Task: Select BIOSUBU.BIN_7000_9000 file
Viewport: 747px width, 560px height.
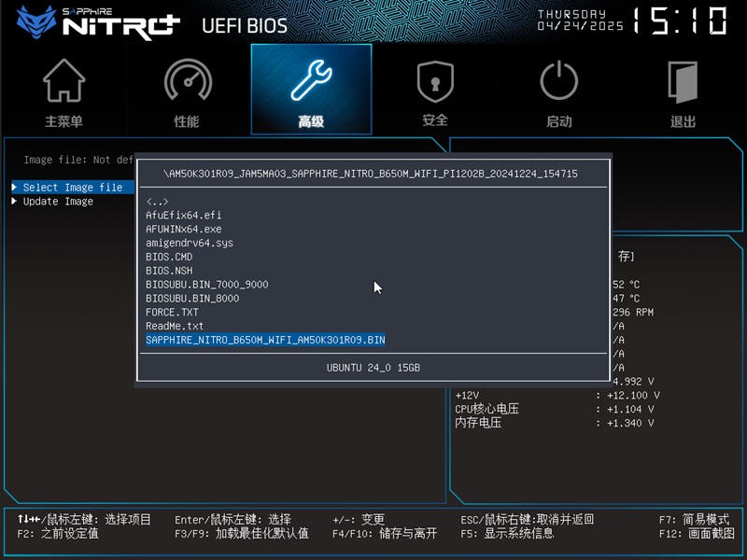Action: [206, 285]
